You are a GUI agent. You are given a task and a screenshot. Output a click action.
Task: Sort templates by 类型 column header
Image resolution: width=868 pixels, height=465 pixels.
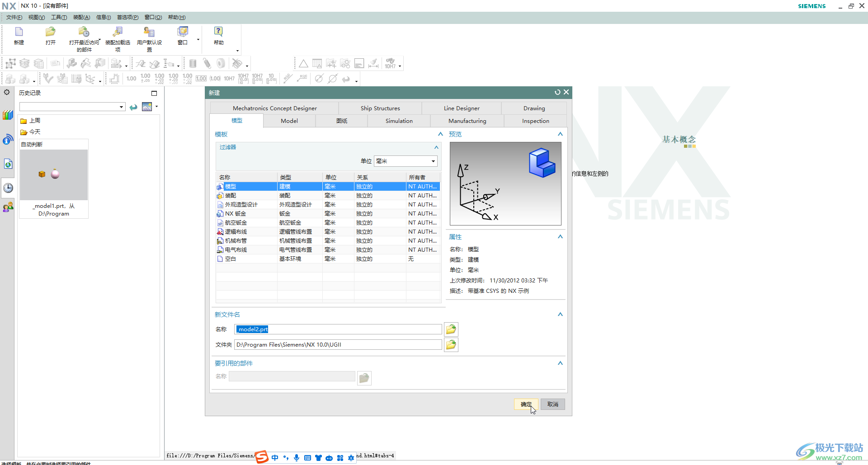point(300,177)
